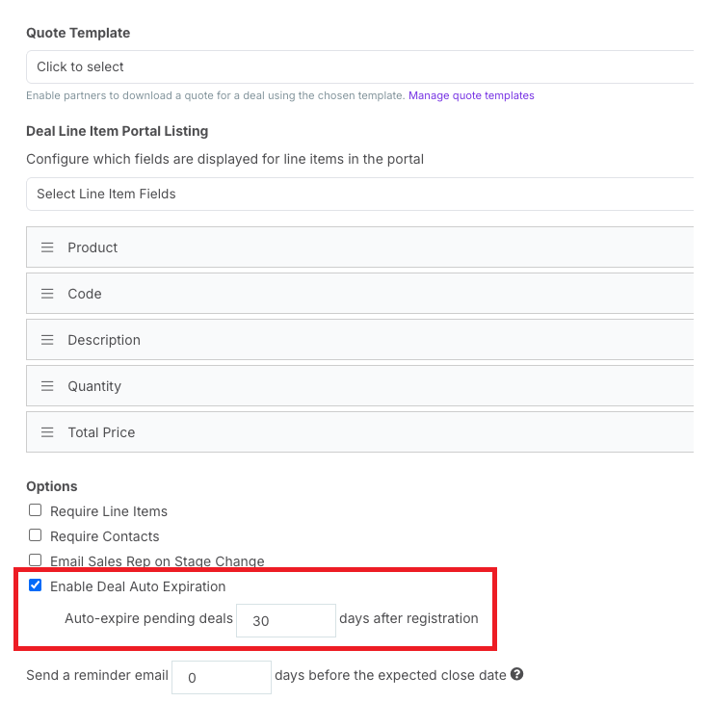711x728 pixels.
Task: Click the help question mark icon
Action: [517, 674]
